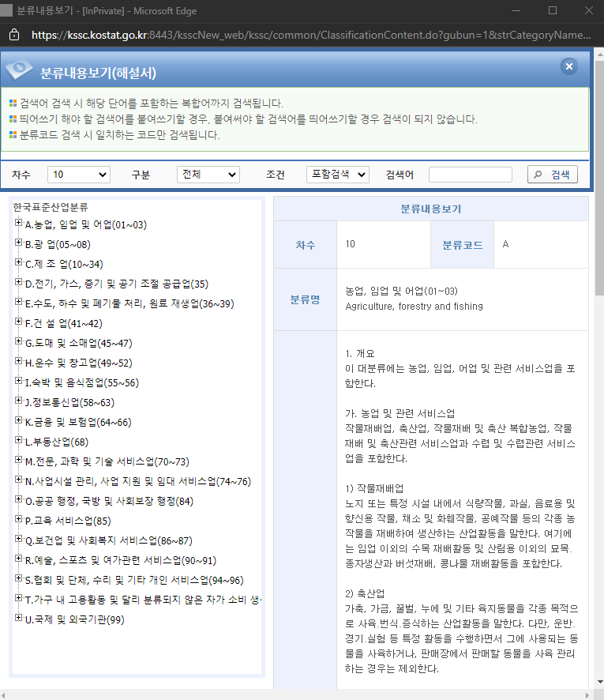Click the scrollbar down arrow
Viewport: 604px width, 700px height.
pos(599,682)
